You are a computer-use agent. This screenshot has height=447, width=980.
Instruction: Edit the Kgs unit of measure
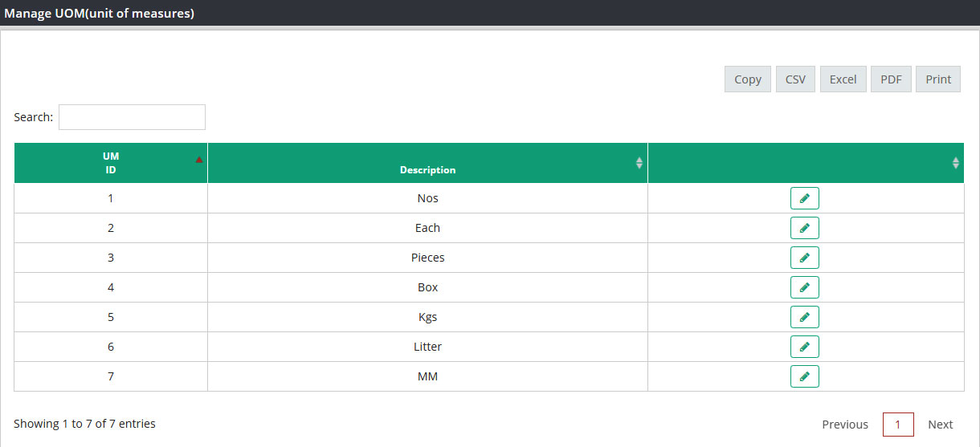point(804,317)
